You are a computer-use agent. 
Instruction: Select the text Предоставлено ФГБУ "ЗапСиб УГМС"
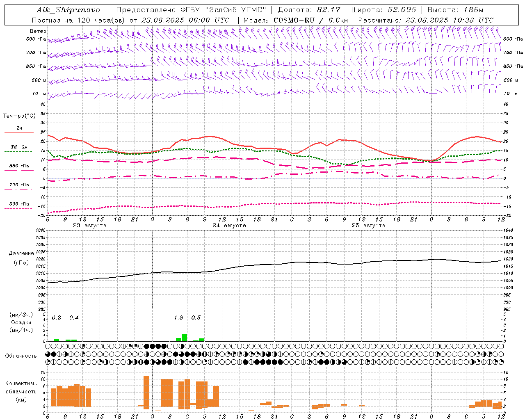click(x=192, y=10)
